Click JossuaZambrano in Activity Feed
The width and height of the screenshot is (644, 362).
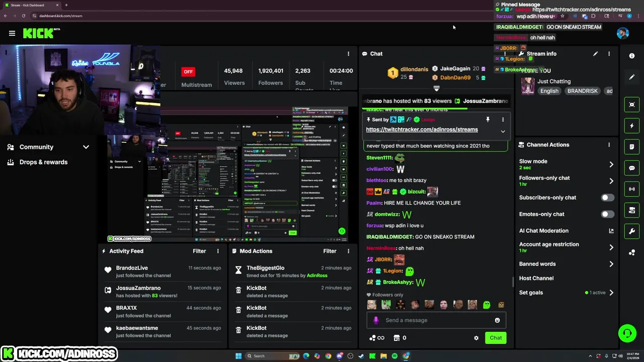pyautogui.click(x=138, y=288)
